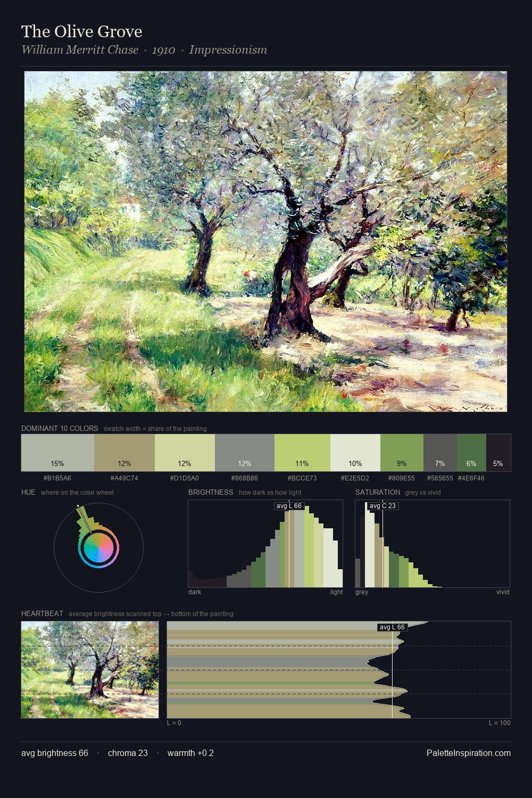The image size is (532, 798).
Task: Click hex code '#A49C74' text
Action: point(124,478)
